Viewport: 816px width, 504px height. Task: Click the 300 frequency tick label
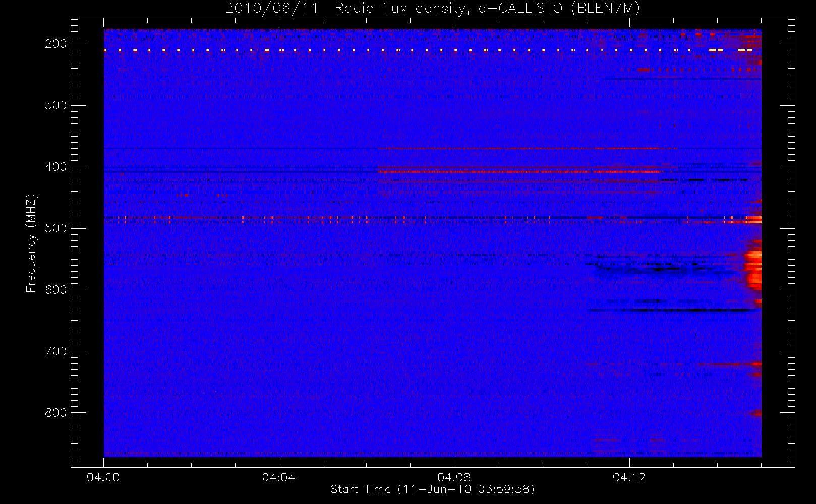coord(56,105)
